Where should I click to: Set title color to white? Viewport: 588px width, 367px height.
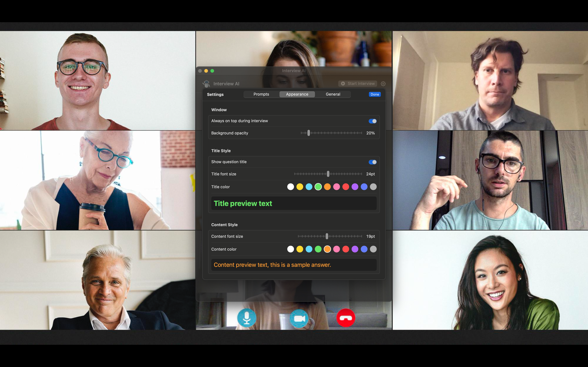click(291, 187)
